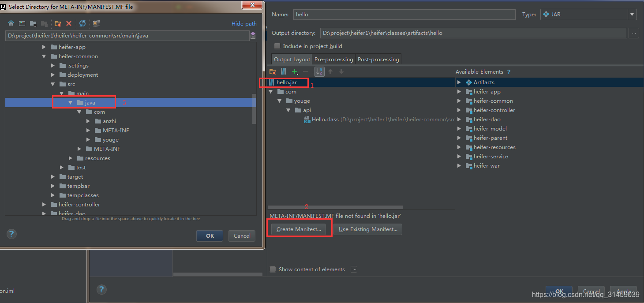644x303 pixels.
Task: Select heifer-model in Available Elements
Action: click(490, 129)
